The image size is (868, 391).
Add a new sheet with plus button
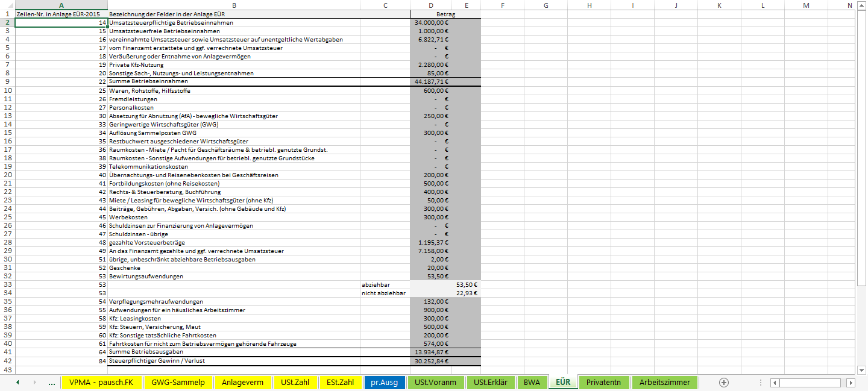[x=724, y=383]
